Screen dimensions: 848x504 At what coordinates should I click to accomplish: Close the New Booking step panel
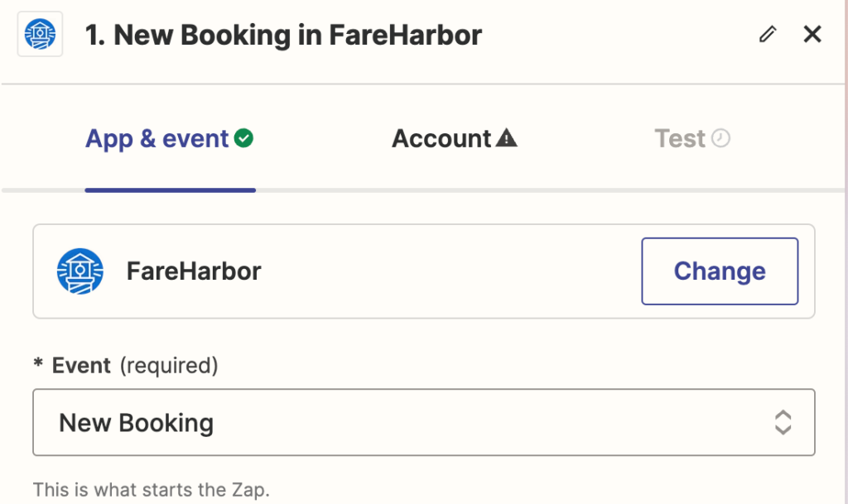click(812, 34)
